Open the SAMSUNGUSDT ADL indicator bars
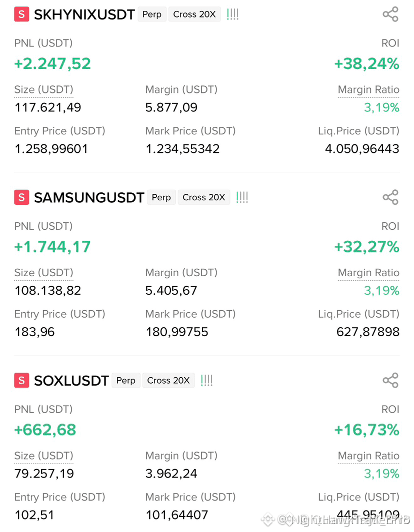The width and height of the screenshot is (414, 532). 242,197
